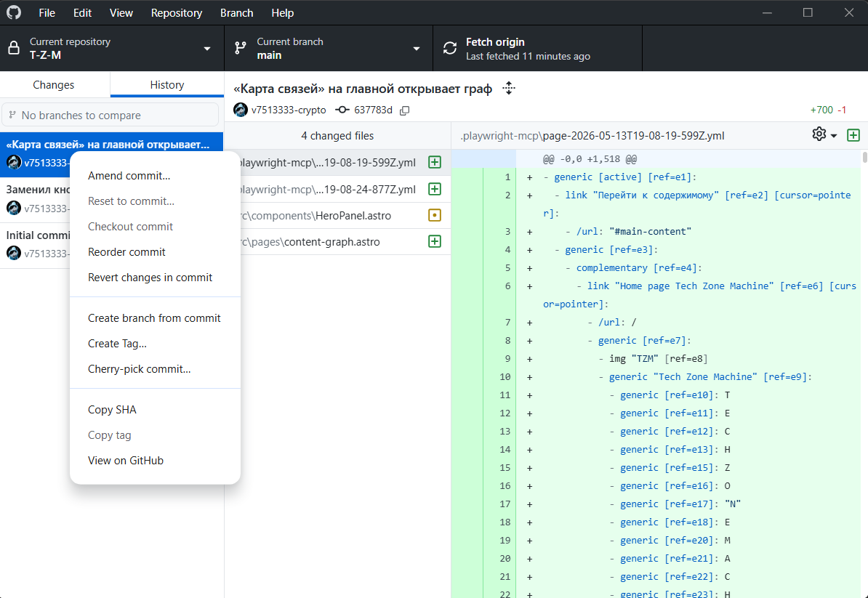Click the GitHub octocat logo icon
Screen dimensions: 868x598
pos(14,12)
